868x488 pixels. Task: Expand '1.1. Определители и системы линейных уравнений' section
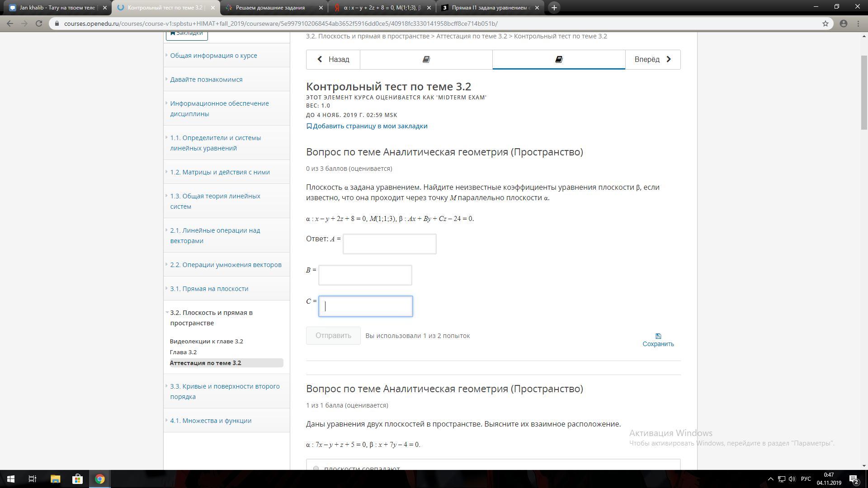pyautogui.click(x=215, y=143)
